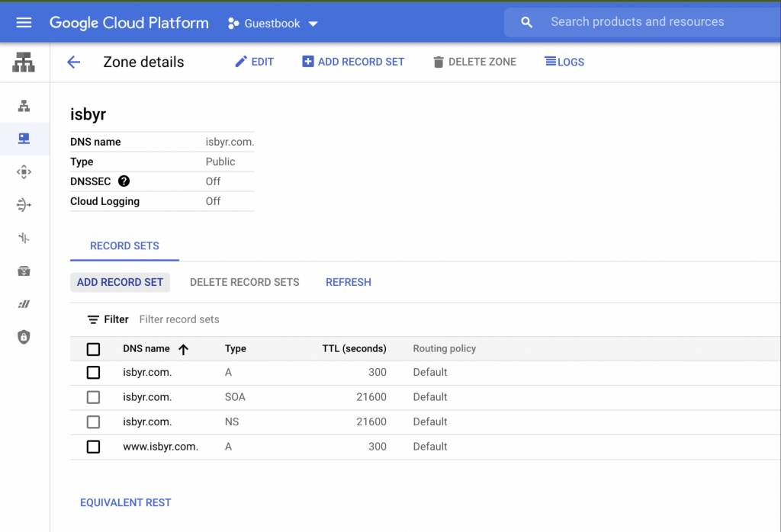Click the Cloud Logging label
Screen dimensions: 781x532
[104, 201]
